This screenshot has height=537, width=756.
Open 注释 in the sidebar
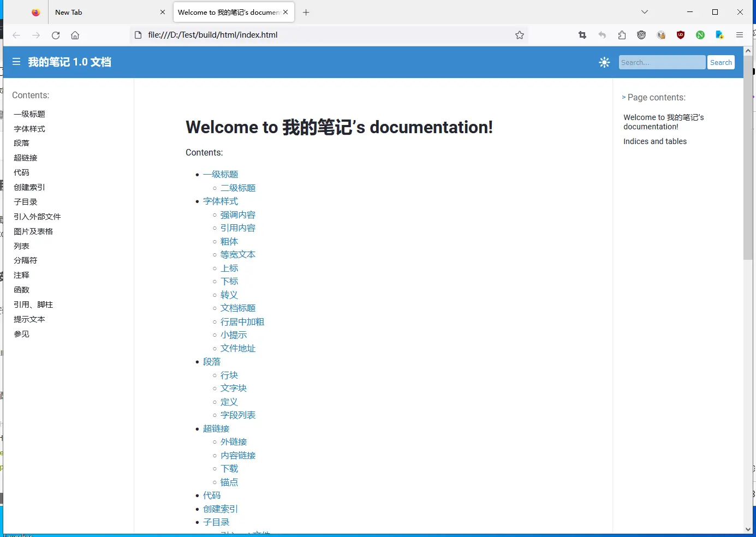coord(22,275)
